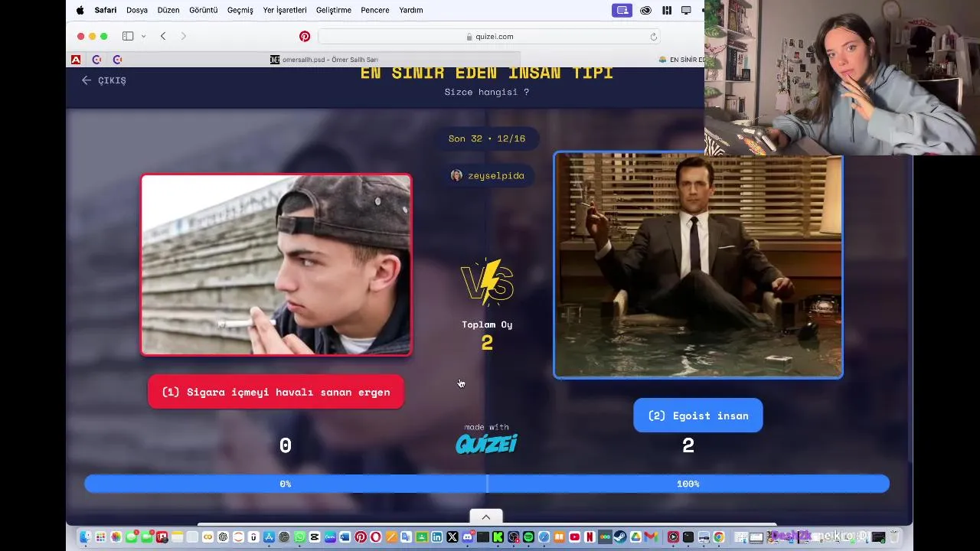Viewport: 980px width, 551px height.
Task: Select the smoking teenager image
Action: point(276,265)
